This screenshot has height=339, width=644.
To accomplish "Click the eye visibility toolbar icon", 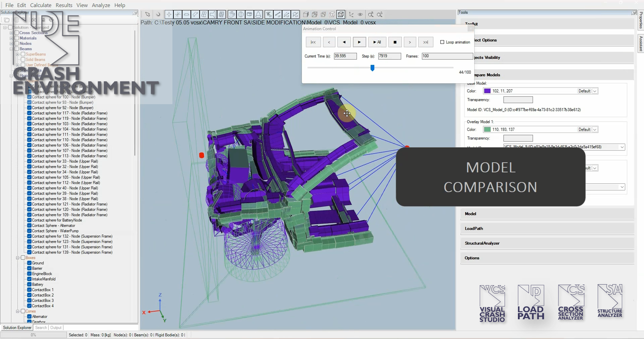I will tap(360, 15).
